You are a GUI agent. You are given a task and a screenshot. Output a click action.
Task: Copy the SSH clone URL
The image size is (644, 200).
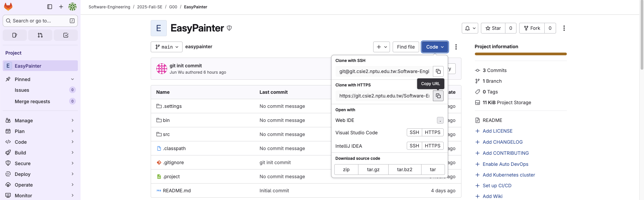tap(438, 71)
